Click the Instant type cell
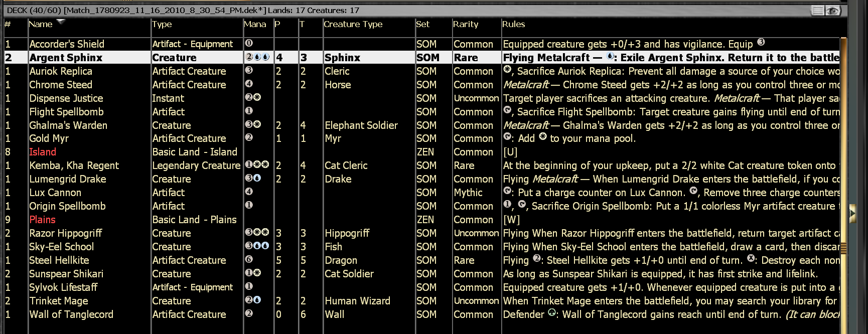The image size is (868, 334). click(x=168, y=98)
